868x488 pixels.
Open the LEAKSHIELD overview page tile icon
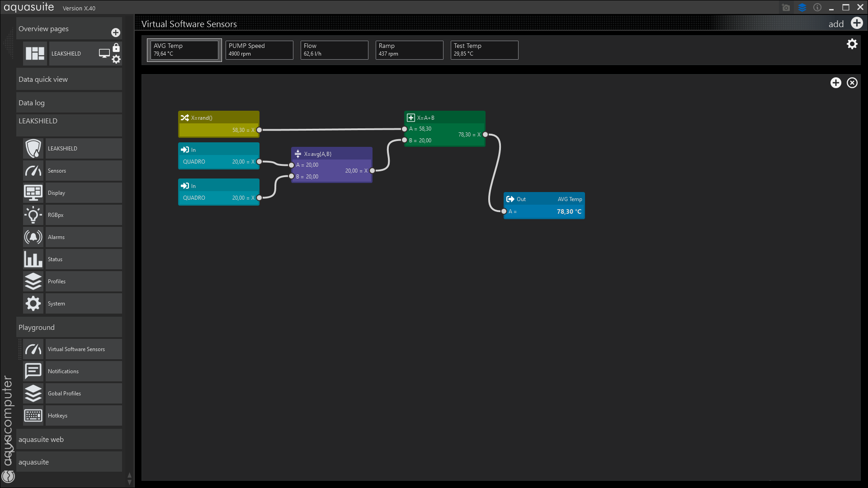coord(35,53)
